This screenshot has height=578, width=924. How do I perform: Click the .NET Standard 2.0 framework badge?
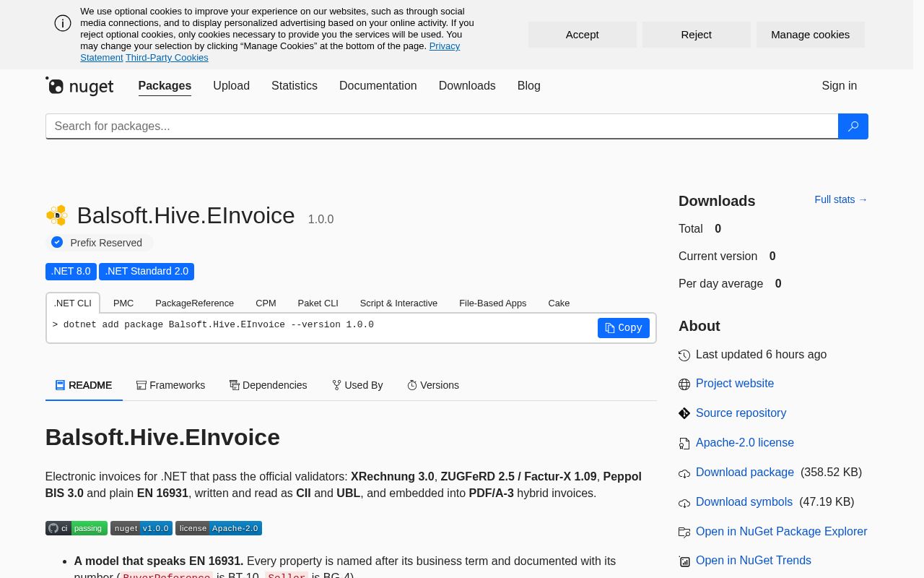click(x=147, y=272)
